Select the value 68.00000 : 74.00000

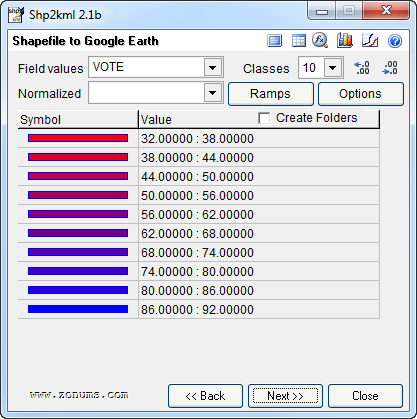[197, 253]
